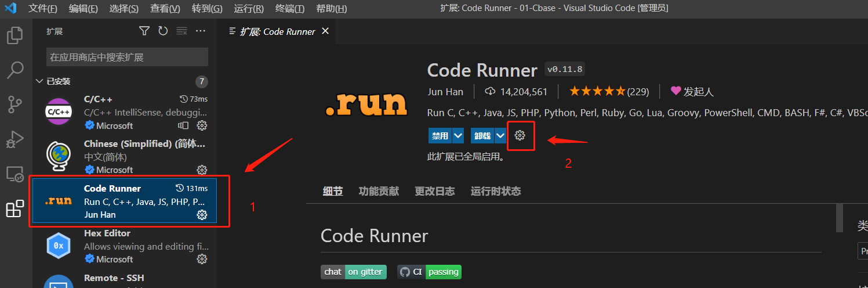Open the 文件(F) menu
The height and width of the screenshot is (288, 868).
coord(43,9)
